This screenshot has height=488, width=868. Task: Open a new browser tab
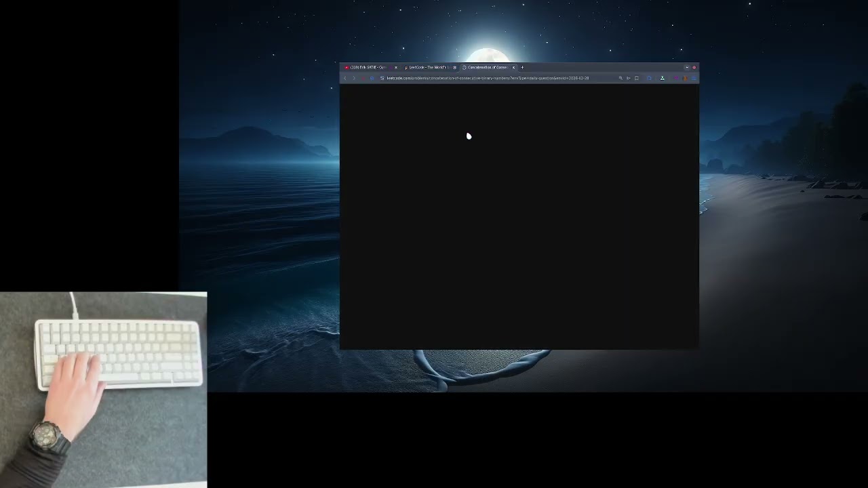(522, 68)
